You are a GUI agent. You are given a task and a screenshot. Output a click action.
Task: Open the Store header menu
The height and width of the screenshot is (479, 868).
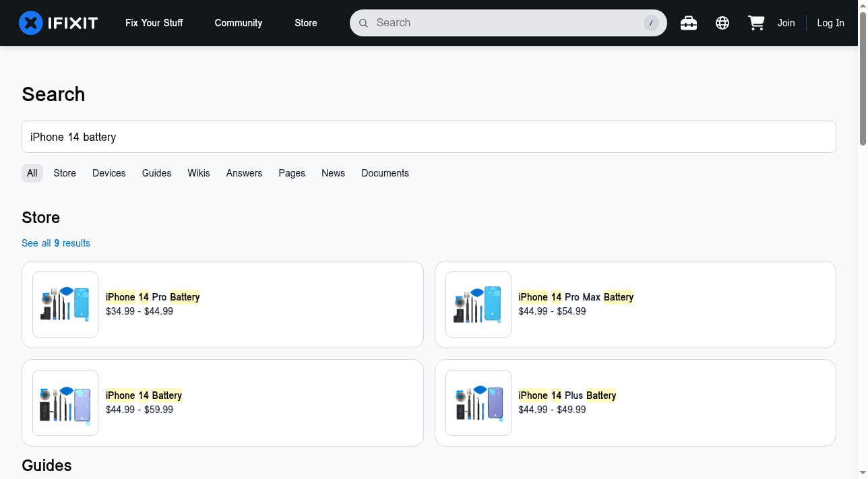coord(306,23)
